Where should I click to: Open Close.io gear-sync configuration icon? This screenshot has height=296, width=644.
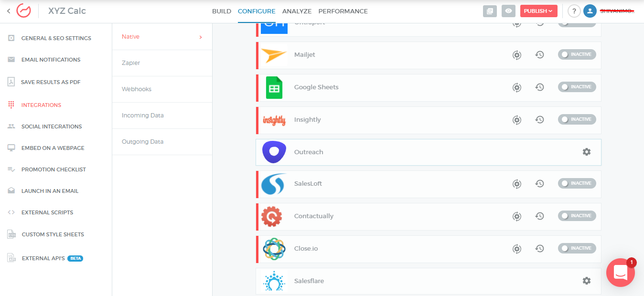click(x=517, y=249)
